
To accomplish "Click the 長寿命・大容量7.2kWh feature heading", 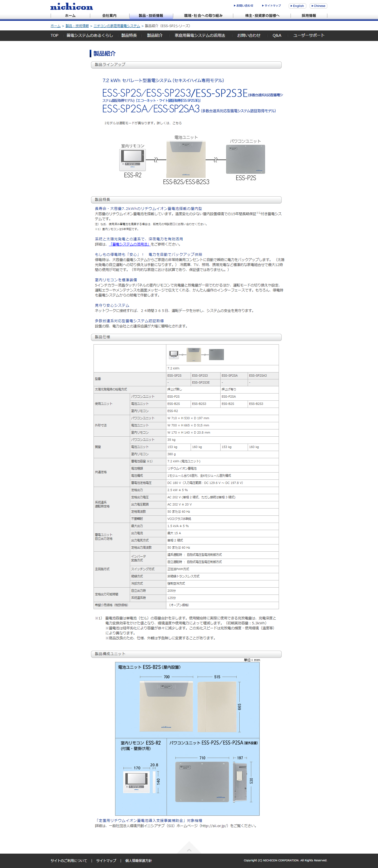I will coord(148,209).
